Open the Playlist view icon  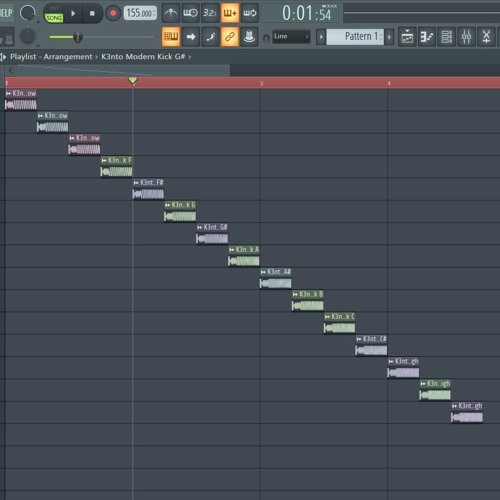407,36
